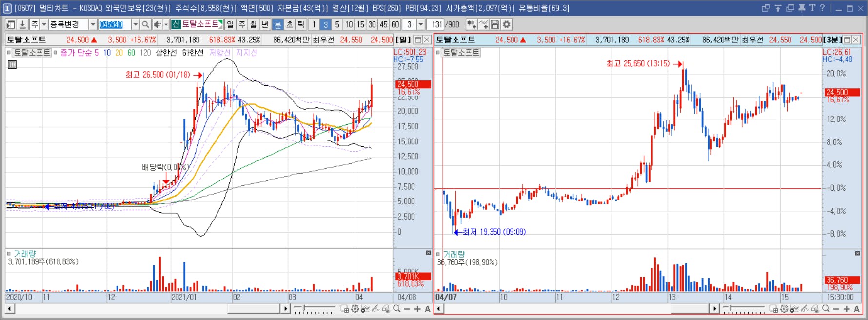Click the data table grid icon on the left chart
Screen dimensions: 868x320
coord(12,64)
